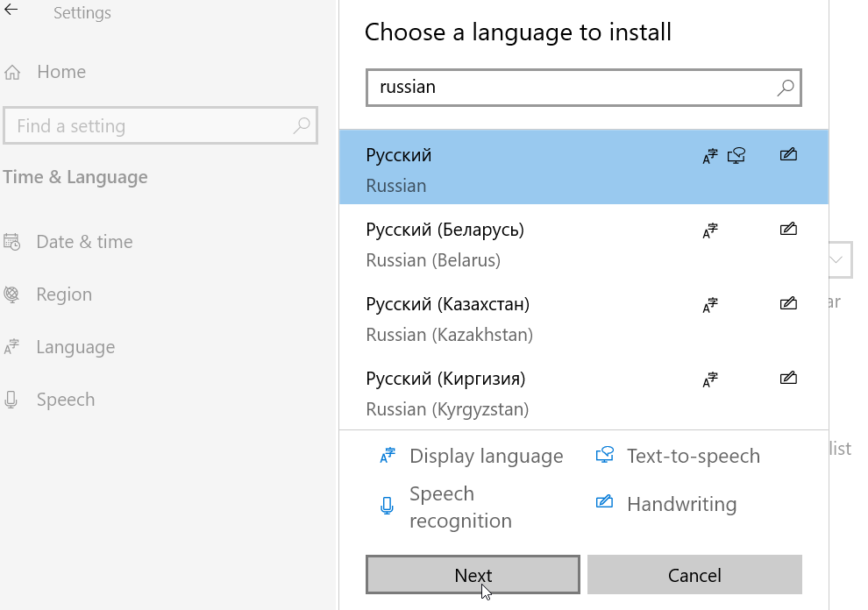
Task: Click the Home icon in sidebar
Action: pyautogui.click(x=12, y=73)
